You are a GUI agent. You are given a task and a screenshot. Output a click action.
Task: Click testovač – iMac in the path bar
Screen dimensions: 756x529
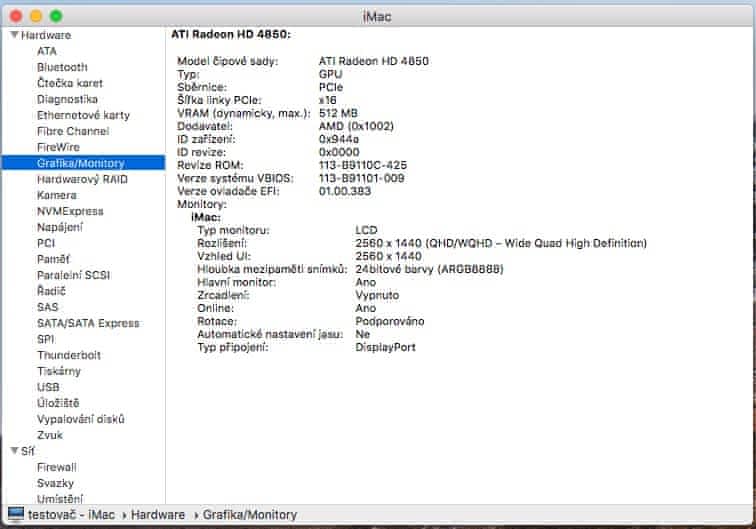(x=70, y=514)
